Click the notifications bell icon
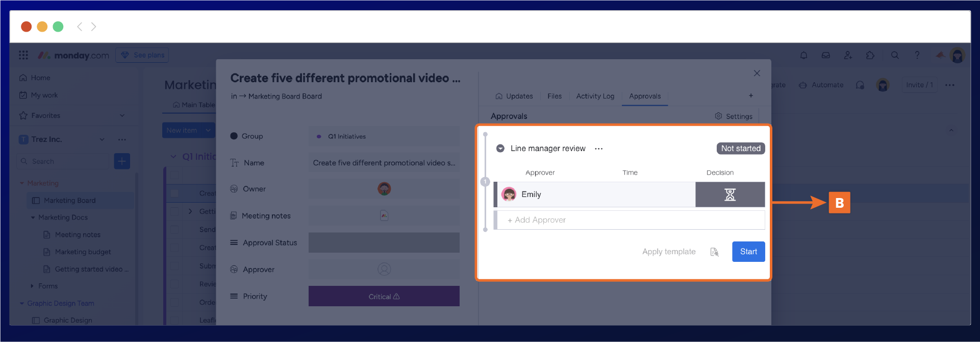Viewport: 980px width, 342px height. (x=803, y=55)
